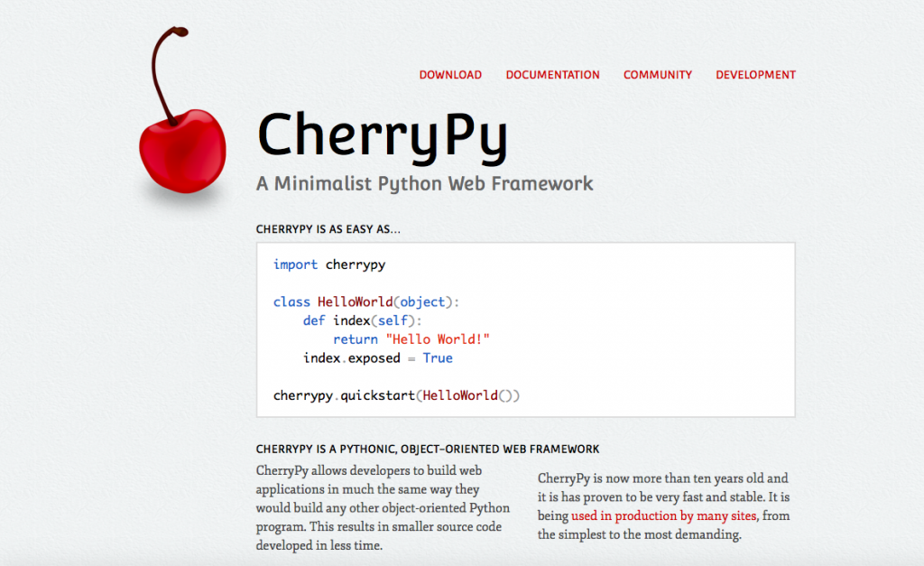Select the code example box
Image resolution: width=924 pixels, height=566 pixels.
point(526,329)
